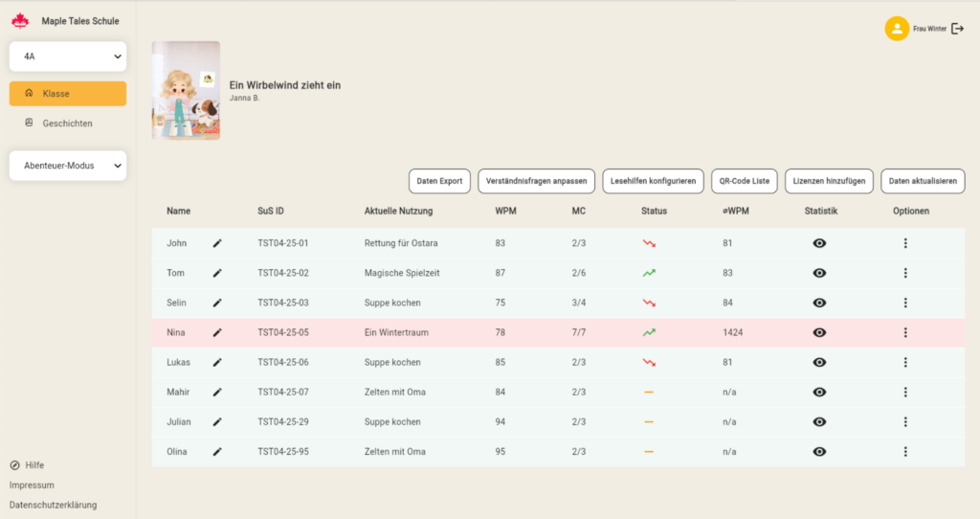This screenshot has height=519, width=980.
Task: Show statistics for Selin via eye icon
Action: tap(819, 303)
